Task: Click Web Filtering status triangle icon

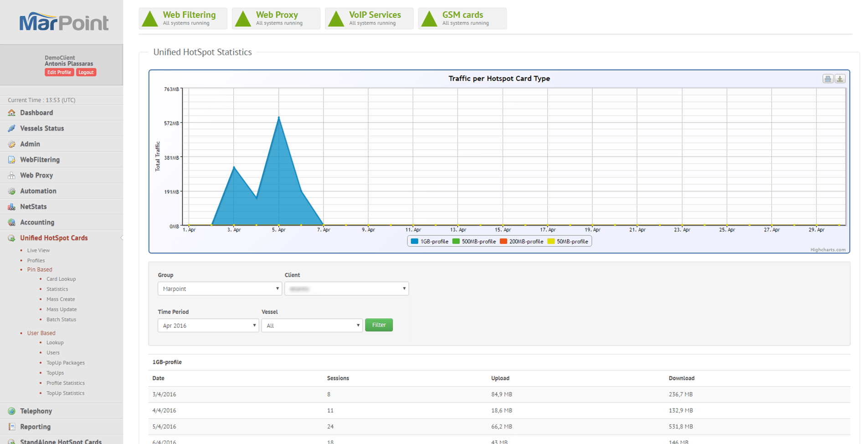Action: tap(150, 19)
